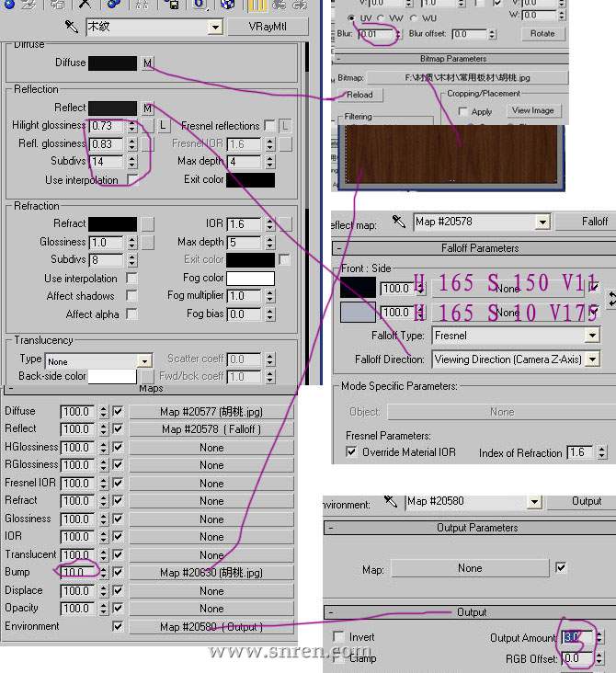Click the Show Map in Viewport checkered cube

click(227, 5)
